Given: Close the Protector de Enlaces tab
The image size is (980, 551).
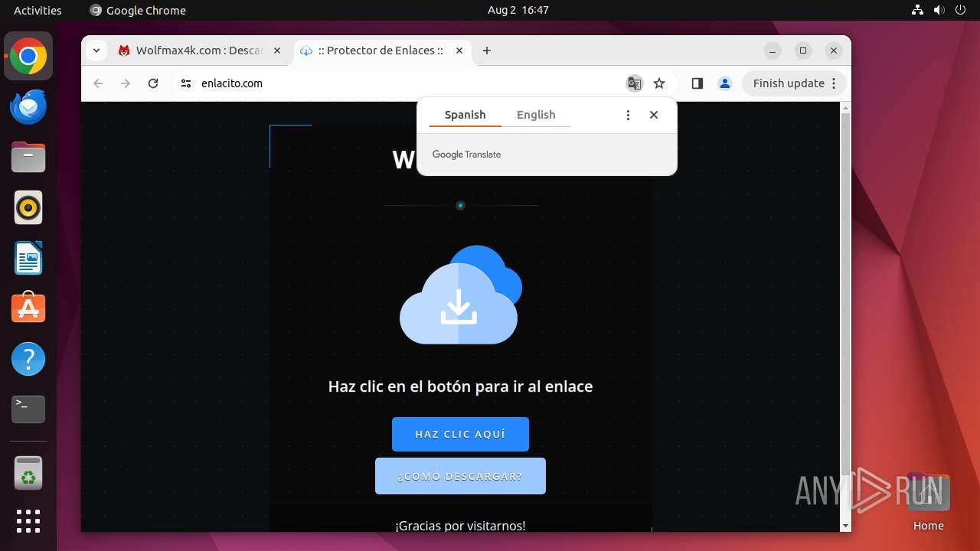Looking at the screenshot, I should tap(459, 51).
